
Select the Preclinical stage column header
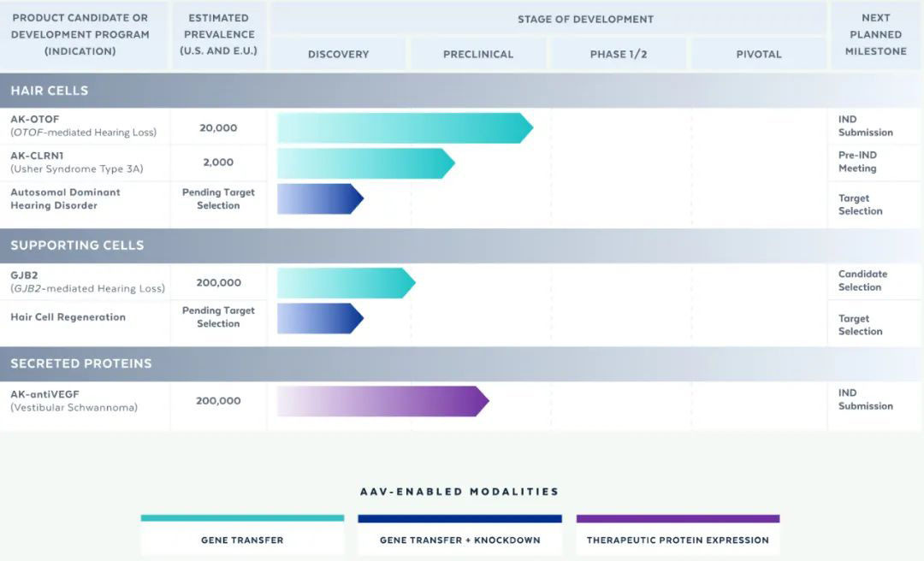[x=478, y=54]
